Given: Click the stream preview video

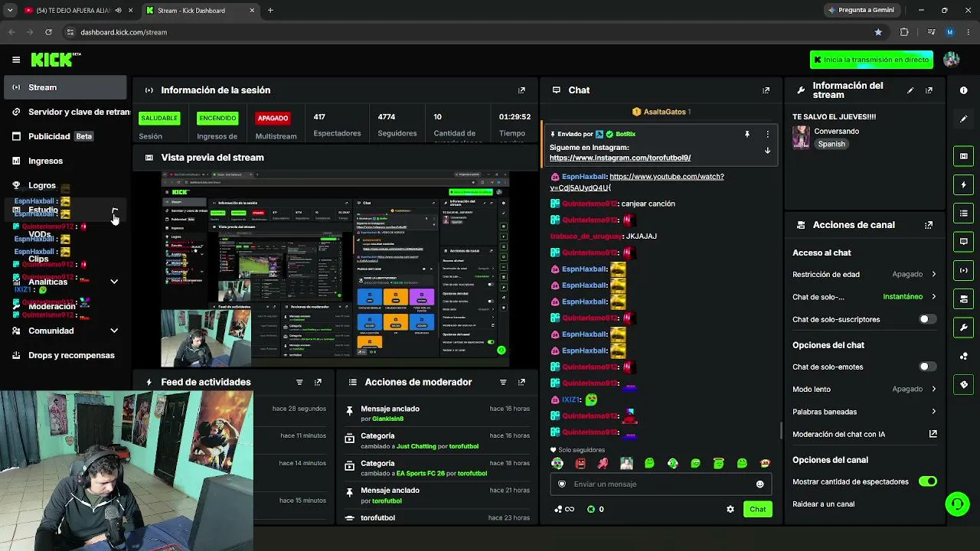Looking at the screenshot, I should [335, 269].
